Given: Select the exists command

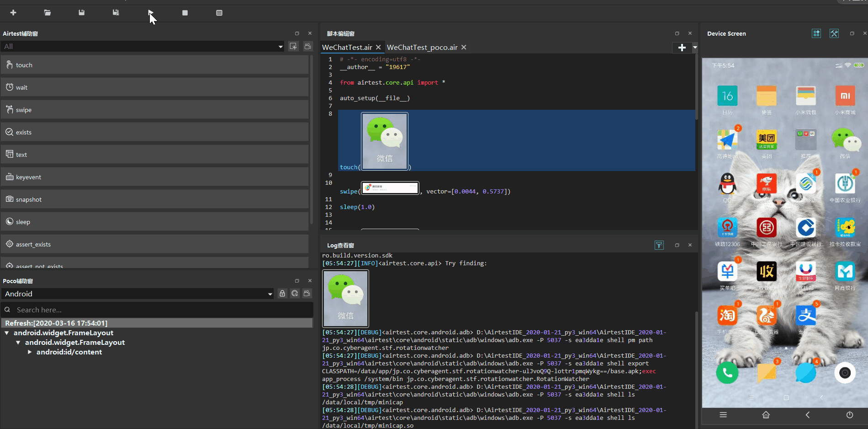Looking at the screenshot, I should [x=154, y=132].
